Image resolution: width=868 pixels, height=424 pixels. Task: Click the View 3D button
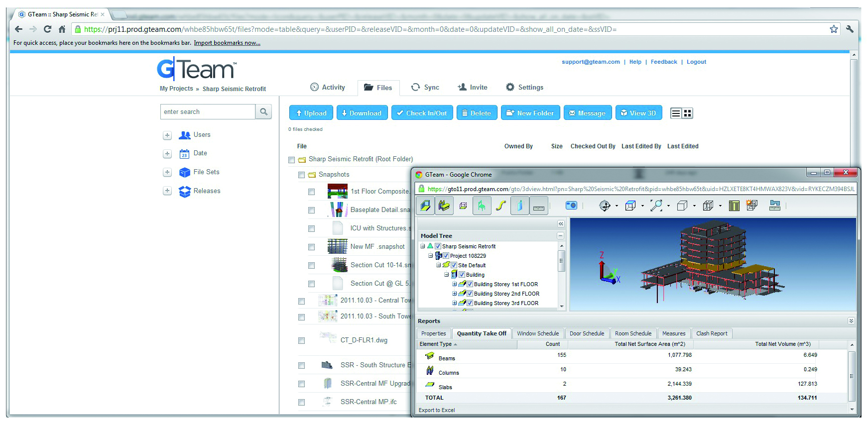pyautogui.click(x=639, y=113)
